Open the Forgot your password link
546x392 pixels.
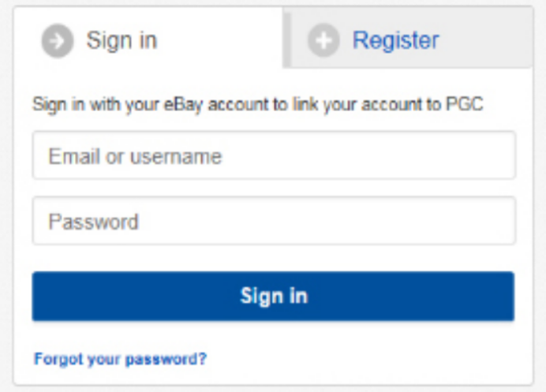120,359
